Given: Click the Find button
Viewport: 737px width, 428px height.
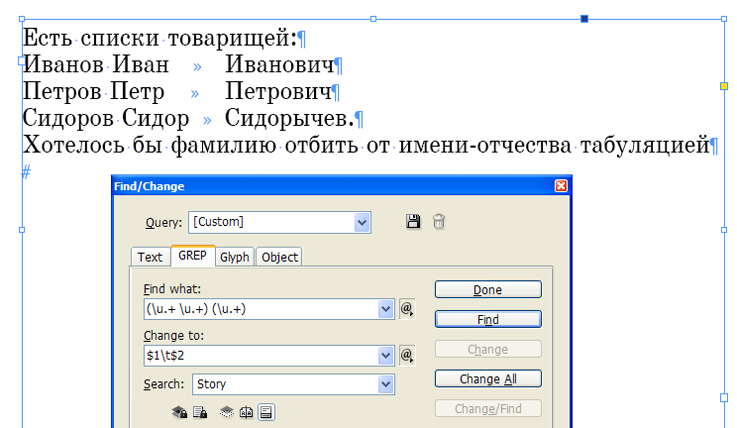Looking at the screenshot, I should click(488, 319).
